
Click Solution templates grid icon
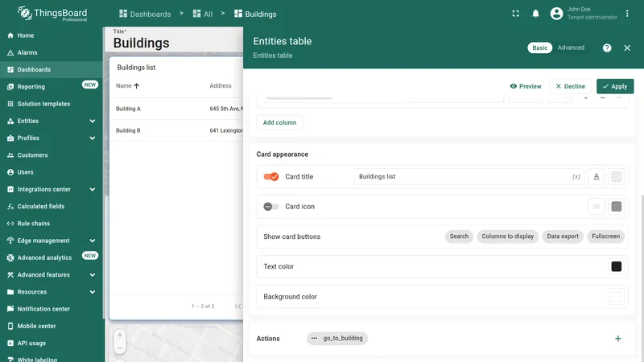[10, 104]
